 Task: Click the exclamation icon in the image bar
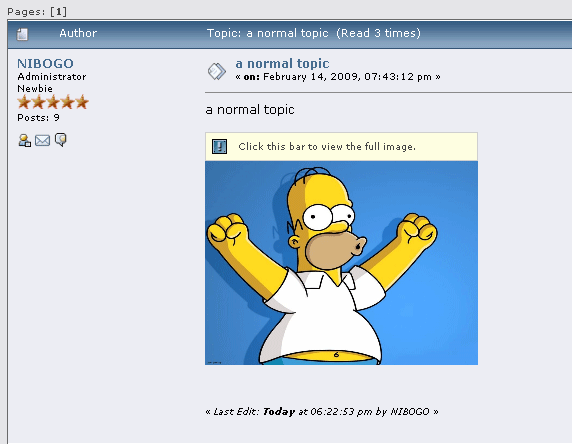(x=220, y=147)
